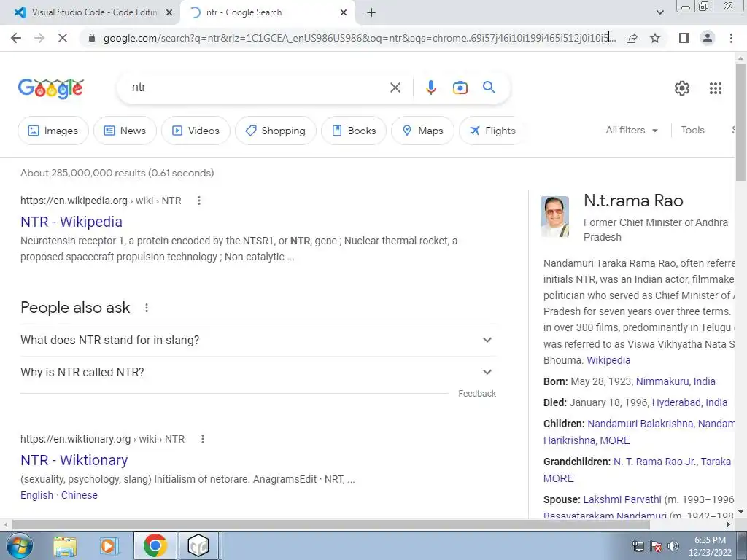Click the Tools button

[x=692, y=130]
